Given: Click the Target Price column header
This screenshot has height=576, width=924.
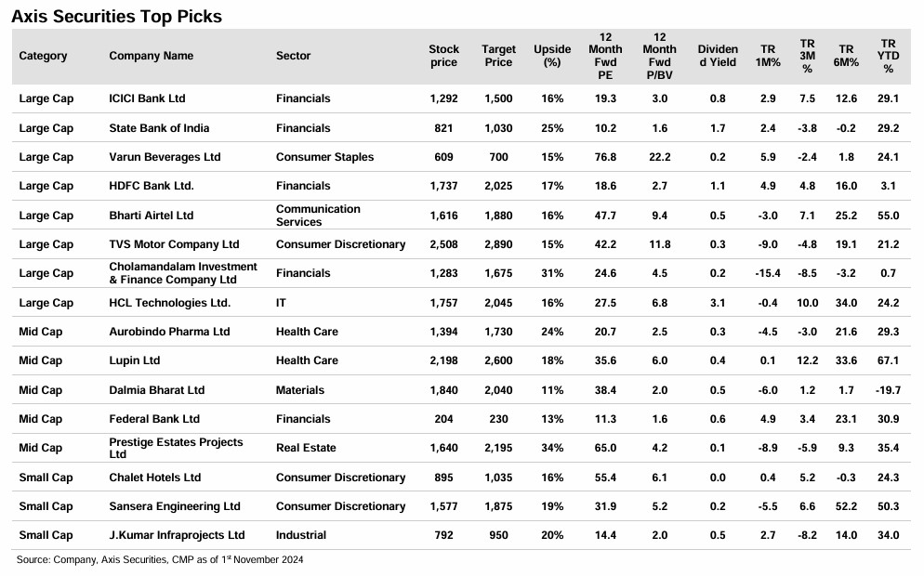Looking at the screenshot, I should (x=498, y=56).
